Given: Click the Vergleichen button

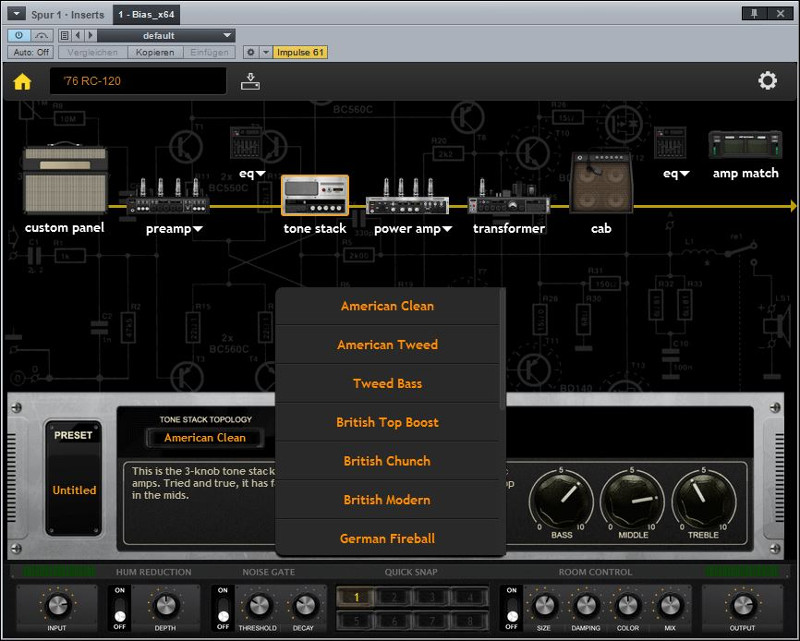Looking at the screenshot, I should coord(92,52).
